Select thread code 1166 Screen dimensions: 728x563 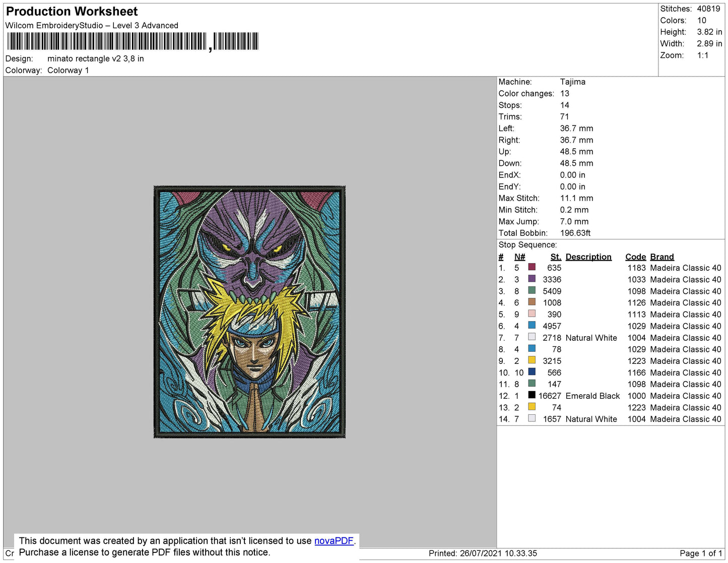pyautogui.click(x=636, y=373)
